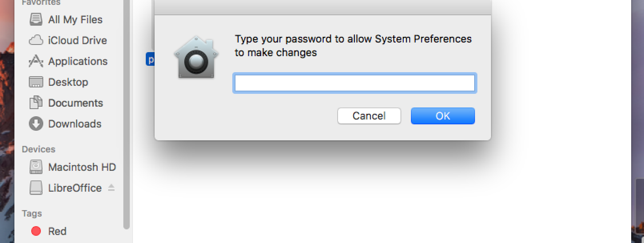644x243 pixels.
Task: Click the Finder sidebar scrollbar
Action: click(127, 120)
